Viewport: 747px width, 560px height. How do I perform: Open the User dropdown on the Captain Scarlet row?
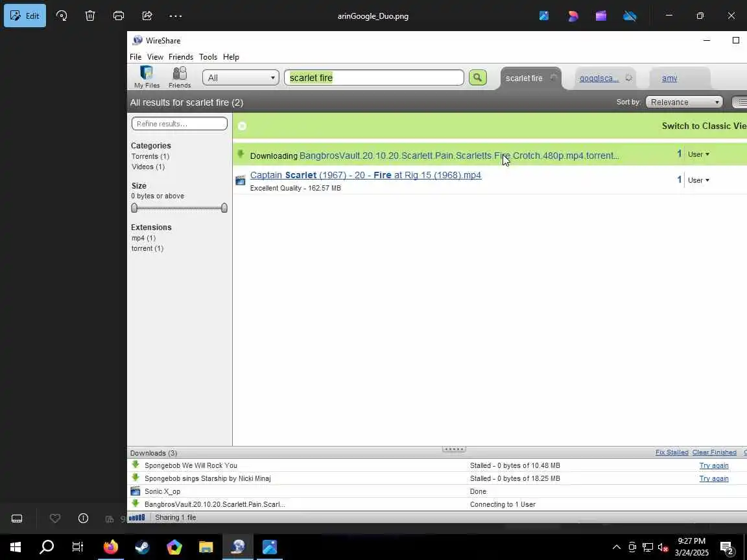[698, 180]
